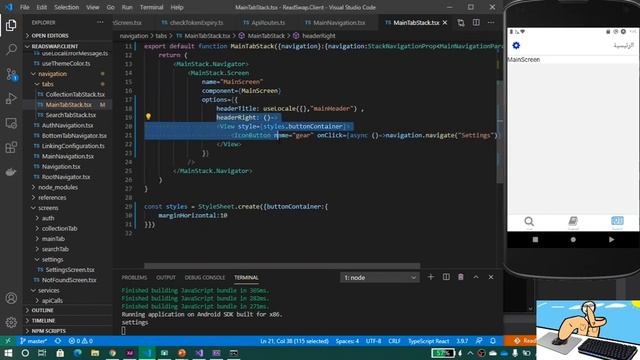Open the Docker view in activity bar

tap(11, 172)
